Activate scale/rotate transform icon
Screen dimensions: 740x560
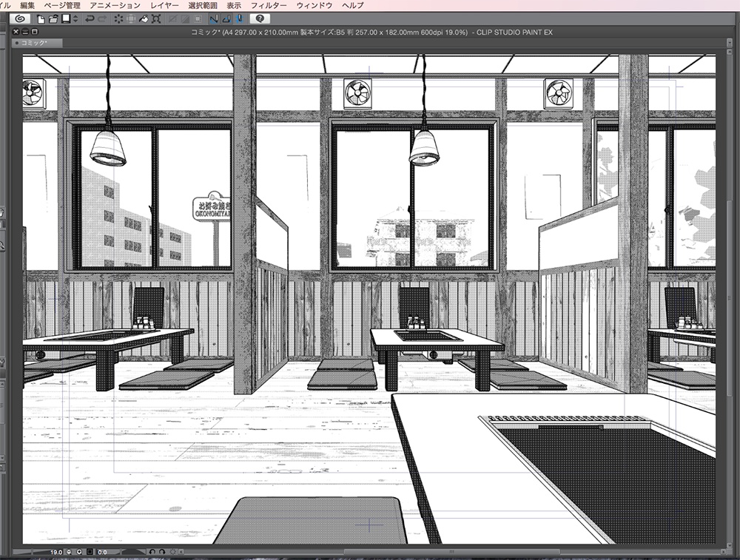[156, 19]
